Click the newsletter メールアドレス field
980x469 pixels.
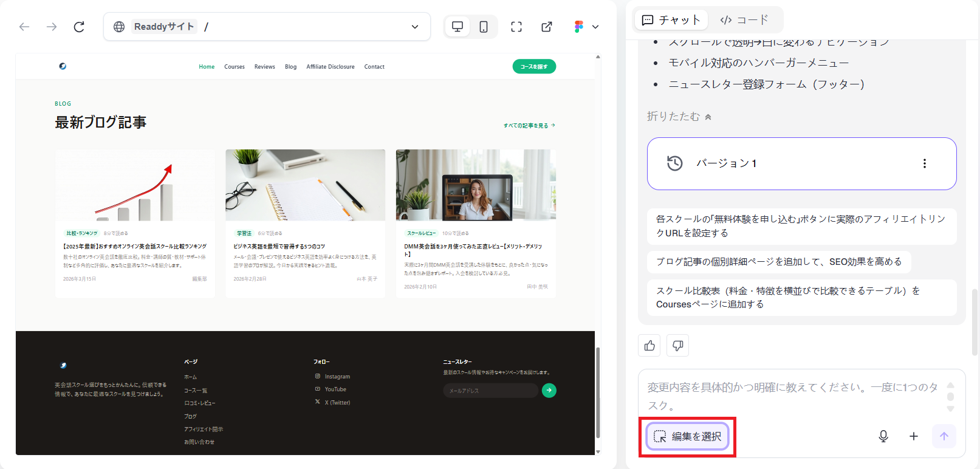(x=491, y=391)
